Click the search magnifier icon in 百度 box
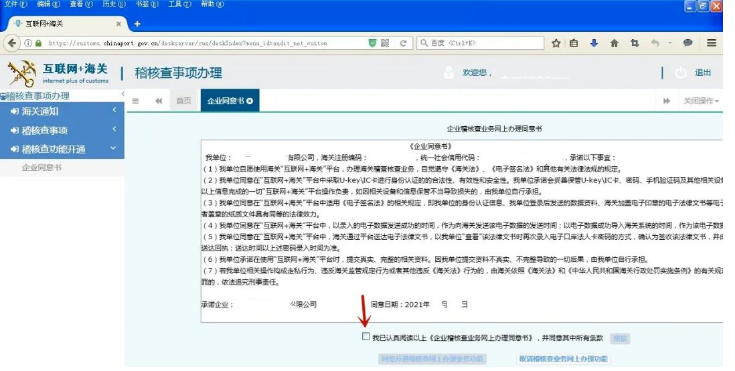735x371 pixels. click(x=424, y=43)
